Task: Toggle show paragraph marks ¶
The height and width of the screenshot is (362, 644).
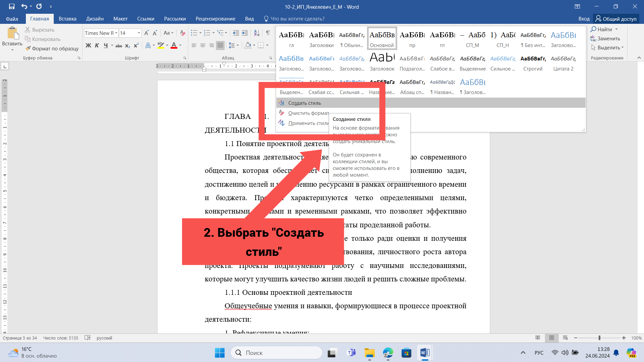Action: (x=268, y=33)
